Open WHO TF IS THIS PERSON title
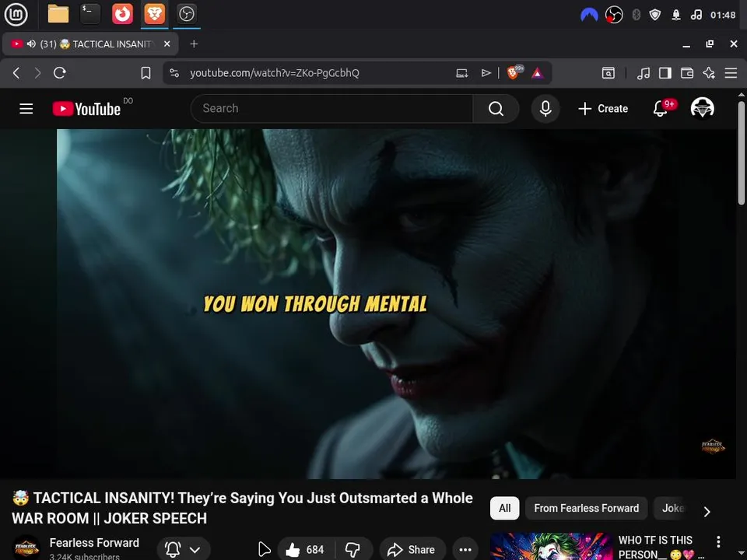747x560 pixels. [x=661, y=547]
